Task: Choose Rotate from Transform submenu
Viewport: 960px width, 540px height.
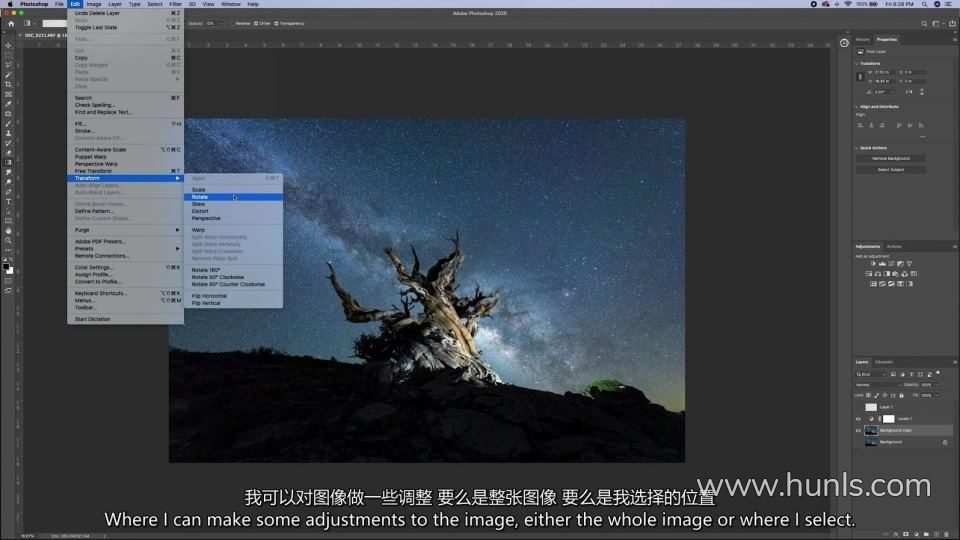Action: (x=233, y=197)
